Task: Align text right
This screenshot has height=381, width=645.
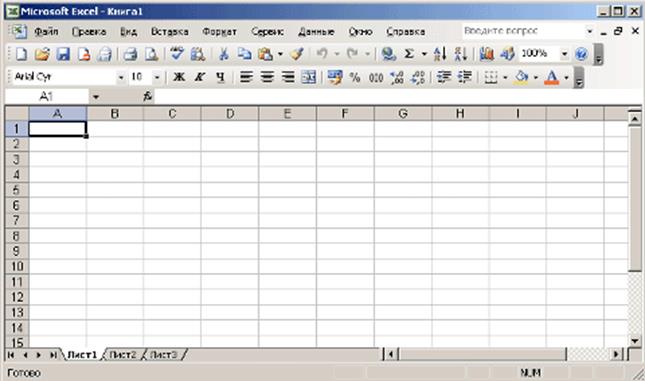Action: [288, 77]
